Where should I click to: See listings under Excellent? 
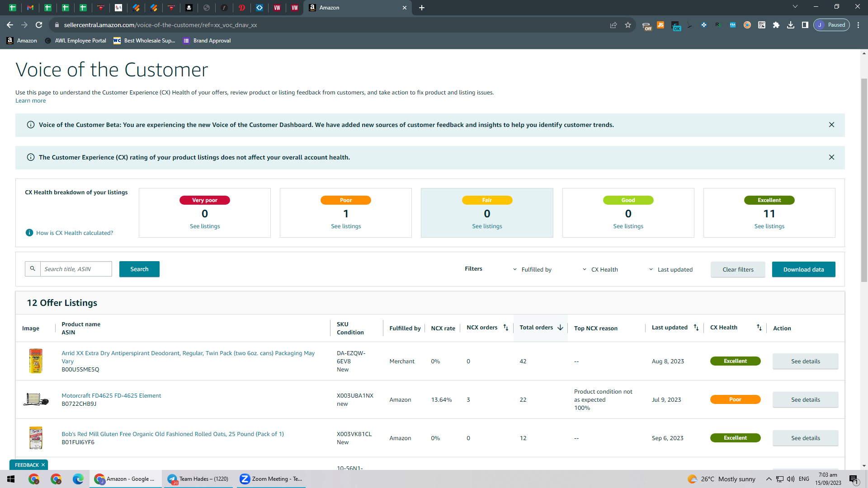point(769,226)
